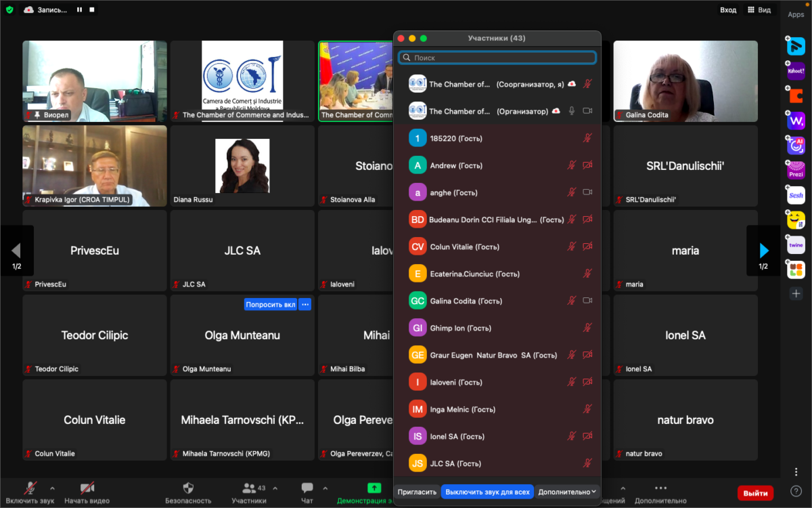Select Diana Russu tile

pyautogui.click(x=242, y=166)
